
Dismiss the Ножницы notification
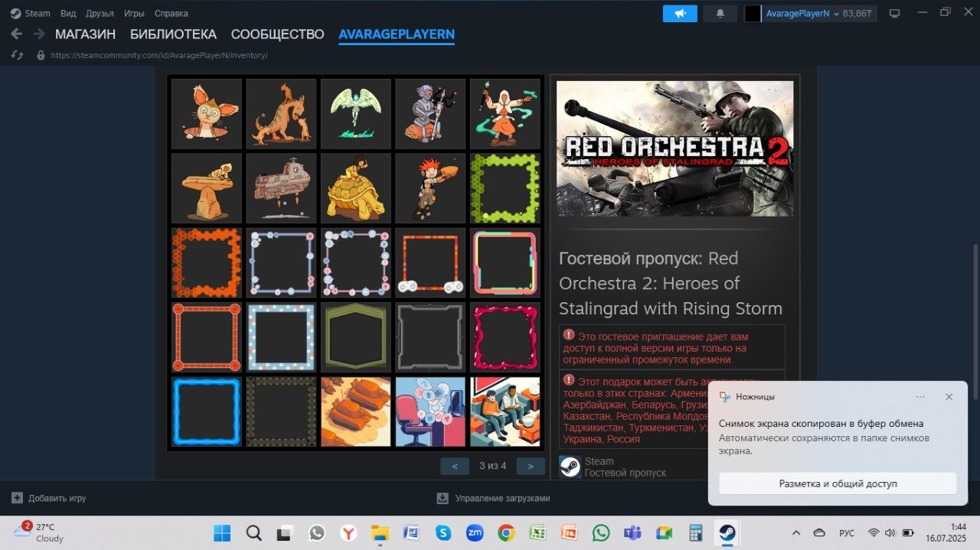pyautogui.click(x=949, y=397)
